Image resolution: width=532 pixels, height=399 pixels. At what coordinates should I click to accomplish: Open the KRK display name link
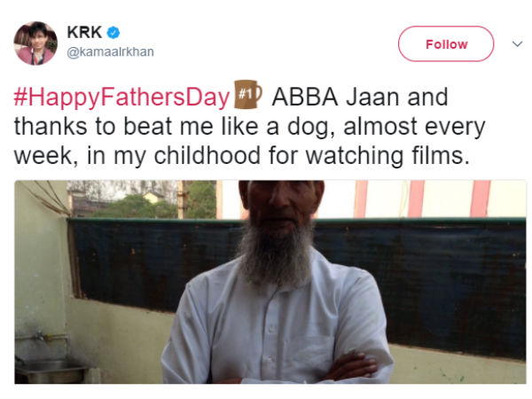[83, 33]
